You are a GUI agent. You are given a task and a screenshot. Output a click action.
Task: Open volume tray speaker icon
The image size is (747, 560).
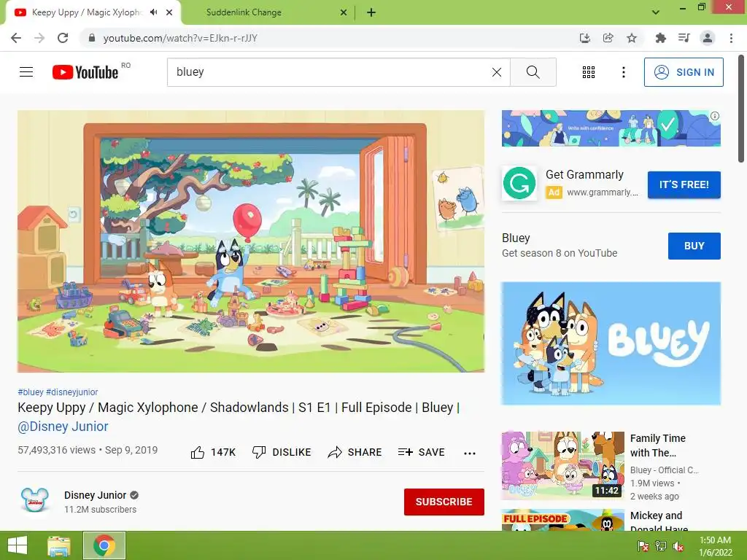678,546
